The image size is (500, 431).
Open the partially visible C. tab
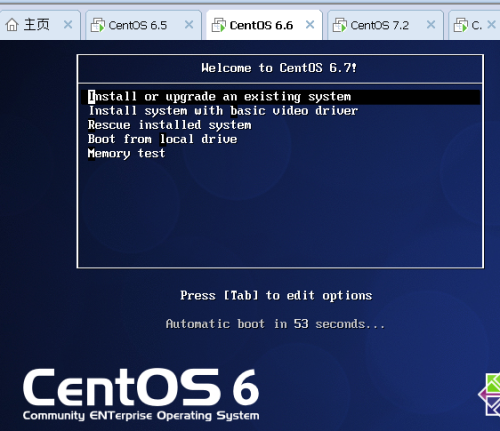pyautogui.click(x=474, y=25)
